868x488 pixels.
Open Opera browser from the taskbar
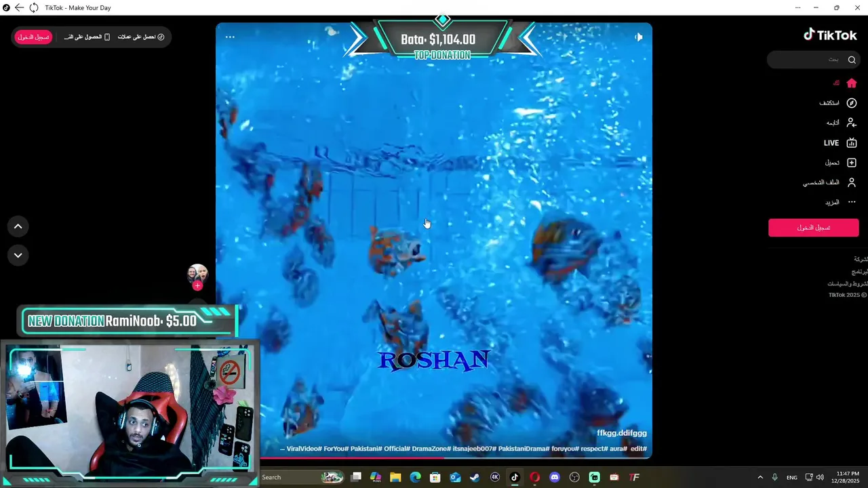coord(534,477)
